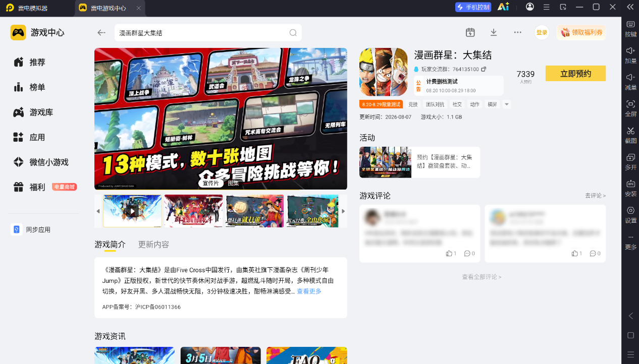The height and width of the screenshot is (364, 639).
Task: Click the 社交 tag
Action: pos(457,104)
